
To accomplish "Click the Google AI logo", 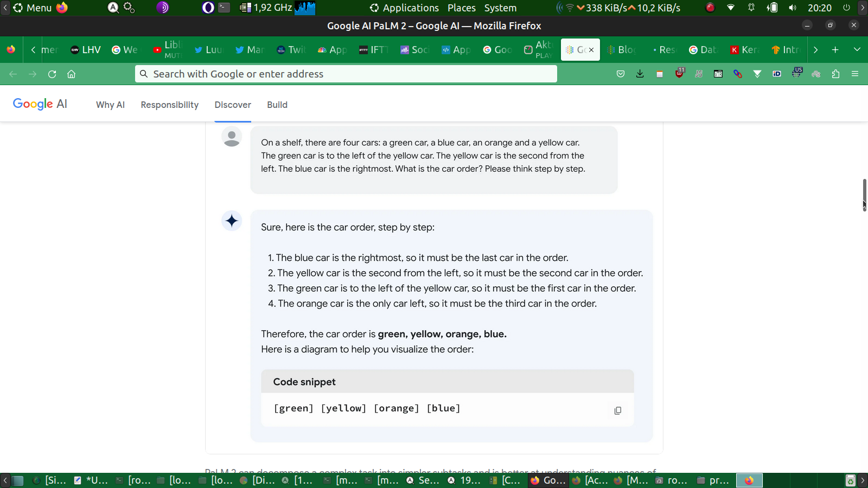I will pyautogui.click(x=40, y=104).
